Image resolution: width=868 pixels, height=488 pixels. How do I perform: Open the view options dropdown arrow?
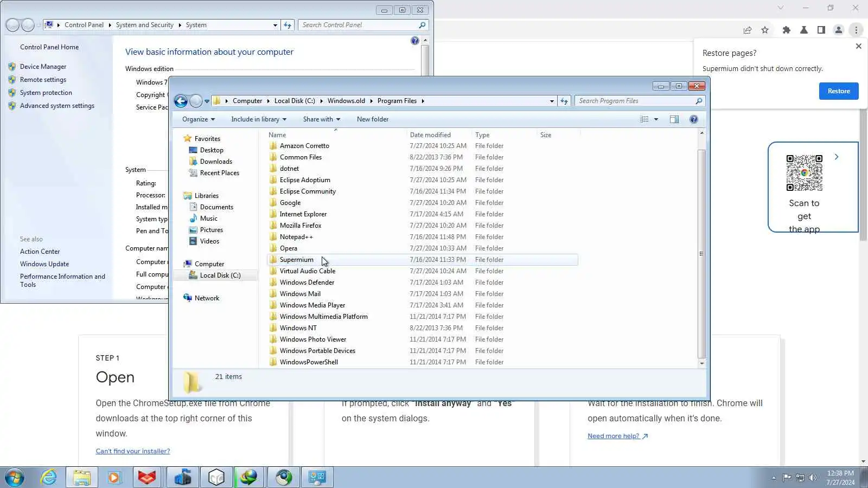[656, 119]
